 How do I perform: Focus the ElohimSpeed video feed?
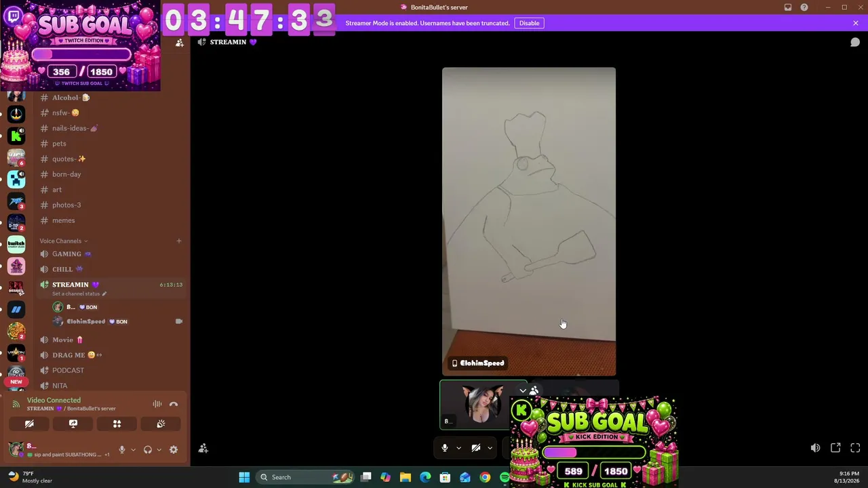(529, 222)
